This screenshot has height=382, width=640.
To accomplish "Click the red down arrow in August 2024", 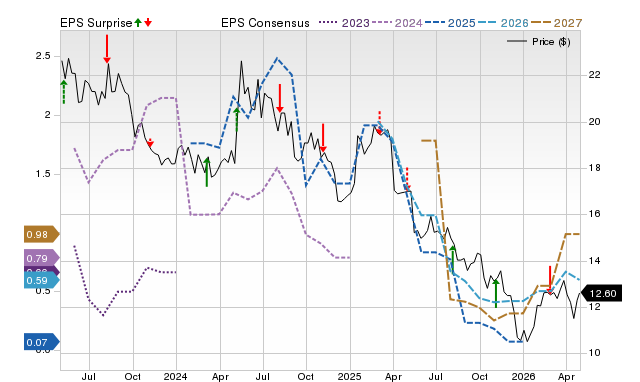I will click(280, 98).
